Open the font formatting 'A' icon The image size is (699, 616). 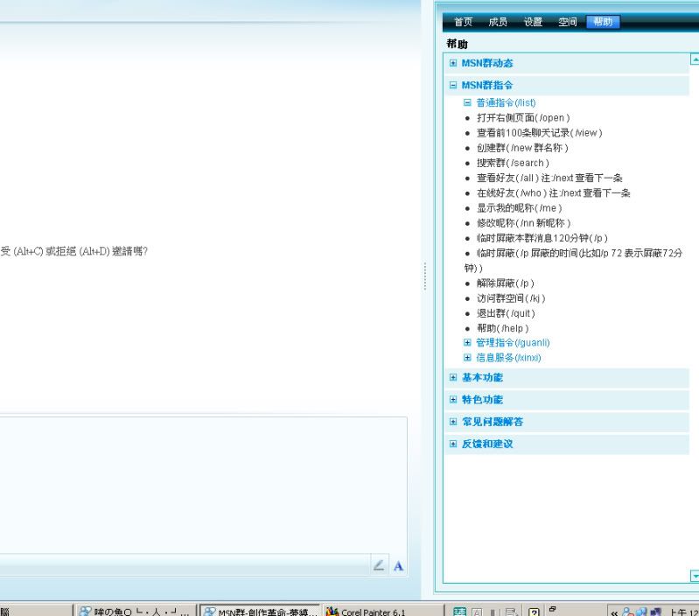click(398, 566)
